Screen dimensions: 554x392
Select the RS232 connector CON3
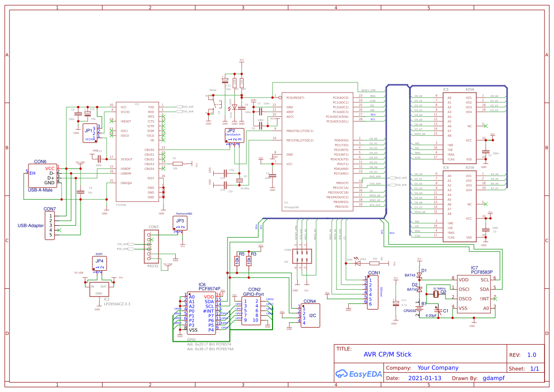point(151,246)
